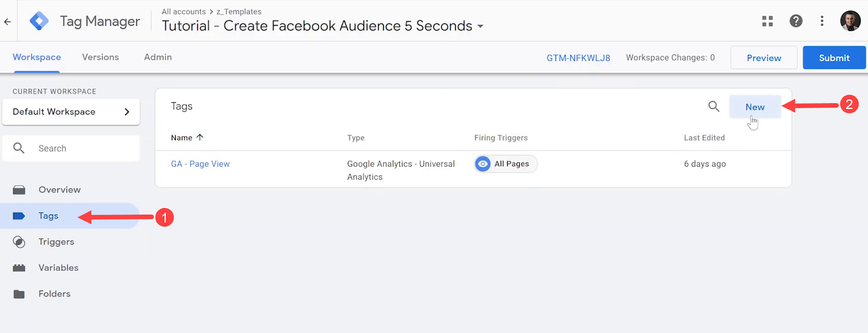868x333 pixels.
Task: Click the Variables brick icon
Action: pos(19,268)
